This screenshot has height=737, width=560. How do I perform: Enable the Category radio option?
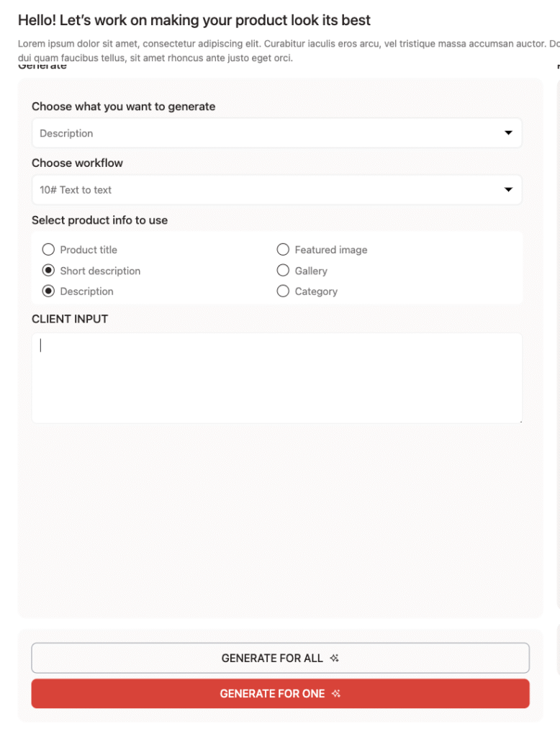pos(283,291)
